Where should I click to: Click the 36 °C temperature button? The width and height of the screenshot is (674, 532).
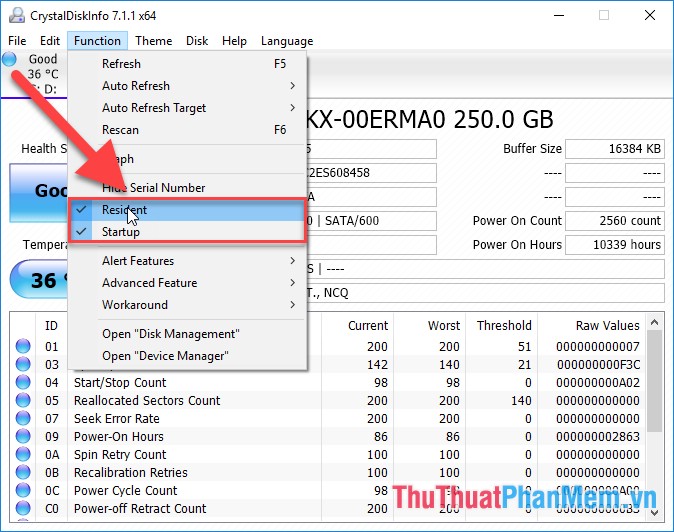coord(40,279)
